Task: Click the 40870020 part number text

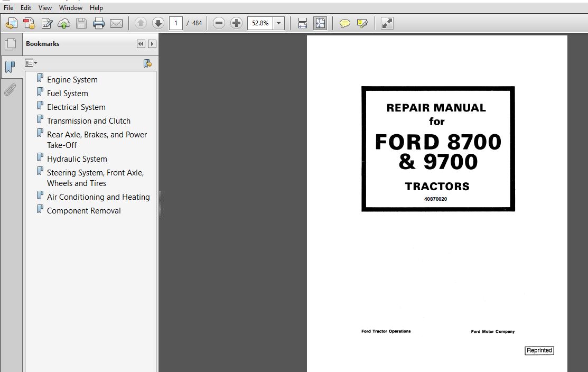Action: click(x=435, y=199)
